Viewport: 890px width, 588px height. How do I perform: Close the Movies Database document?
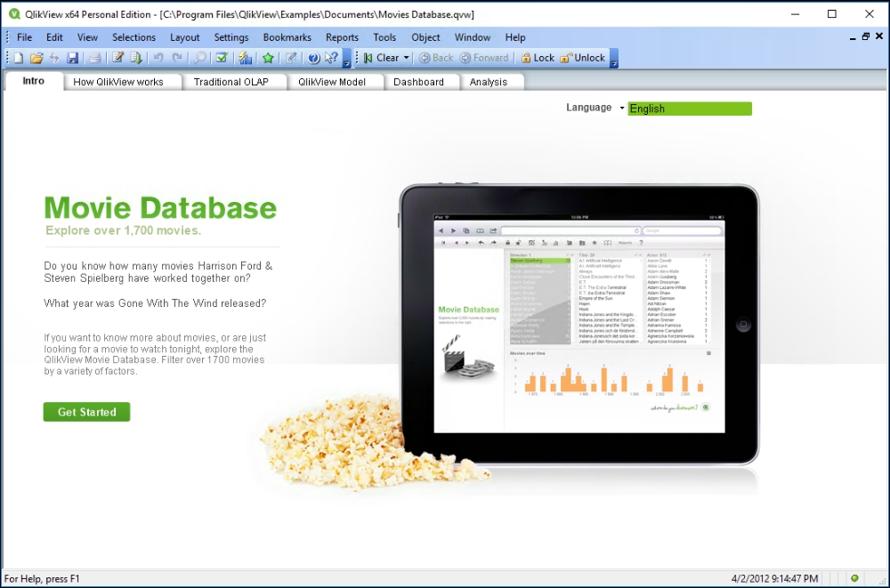(x=879, y=36)
